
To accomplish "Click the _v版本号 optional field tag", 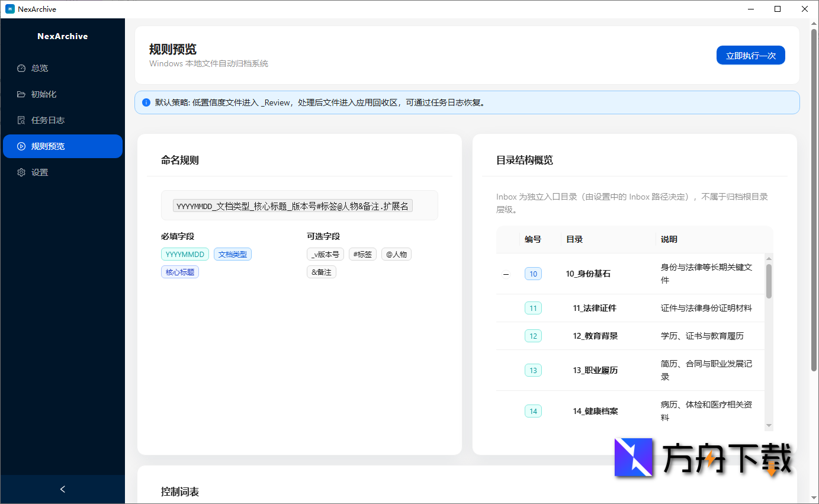I will (325, 253).
